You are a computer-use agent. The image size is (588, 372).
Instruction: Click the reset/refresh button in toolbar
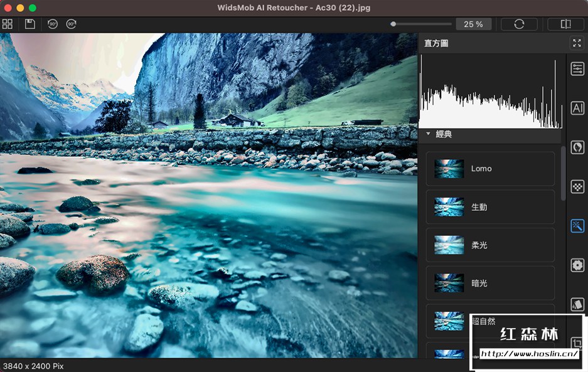click(518, 24)
